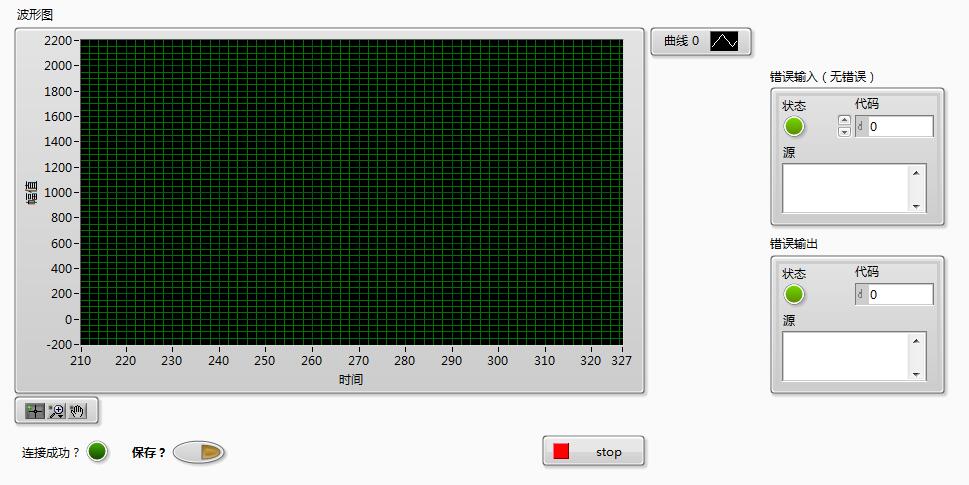
Task: Click the 错误输入 代码 numeric field
Action: click(899, 127)
